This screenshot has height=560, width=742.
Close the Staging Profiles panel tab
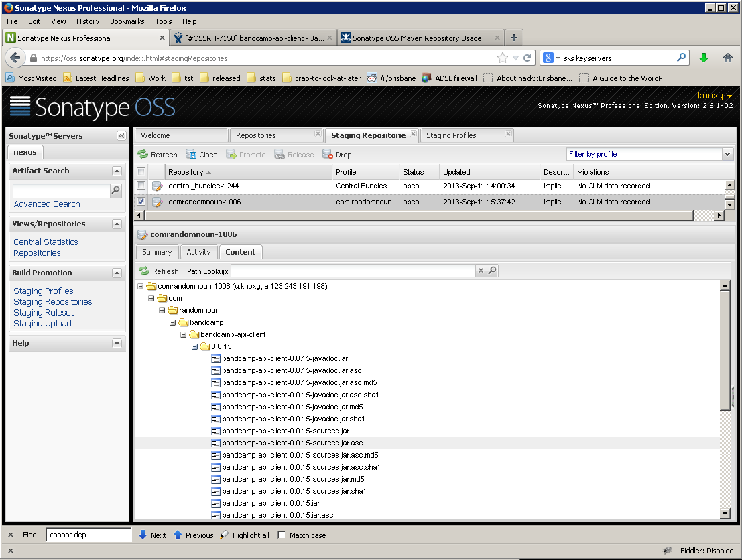pyautogui.click(x=508, y=135)
